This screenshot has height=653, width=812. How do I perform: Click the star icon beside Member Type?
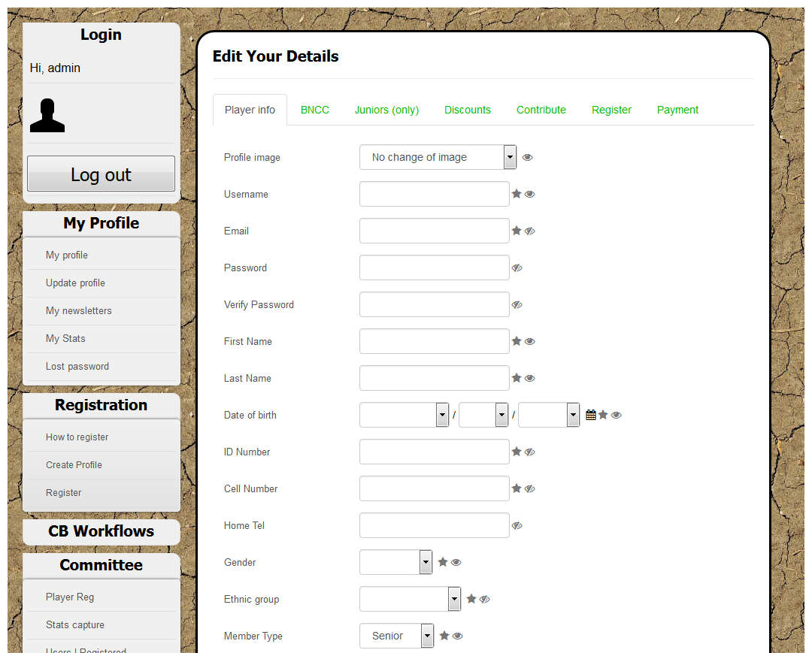(x=444, y=636)
